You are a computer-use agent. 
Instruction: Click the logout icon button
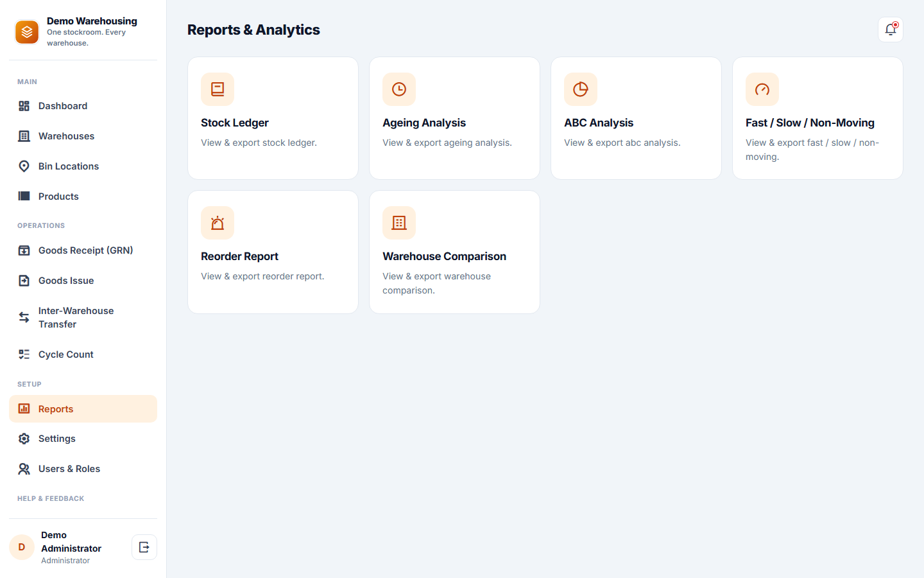[x=144, y=547]
